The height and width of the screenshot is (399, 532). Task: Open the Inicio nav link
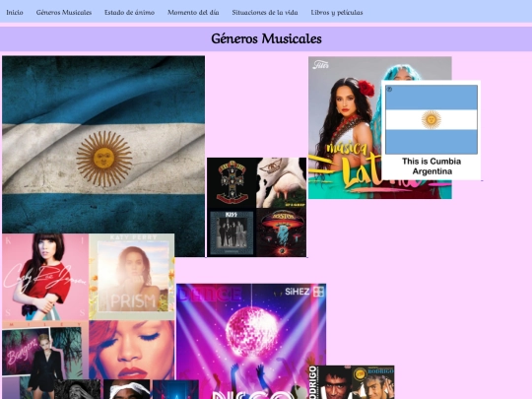pyautogui.click(x=15, y=12)
